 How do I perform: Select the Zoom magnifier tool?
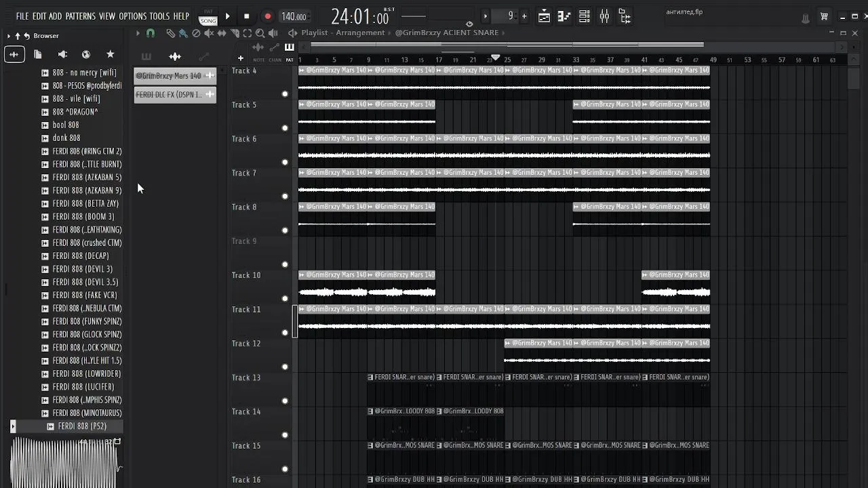(260, 33)
